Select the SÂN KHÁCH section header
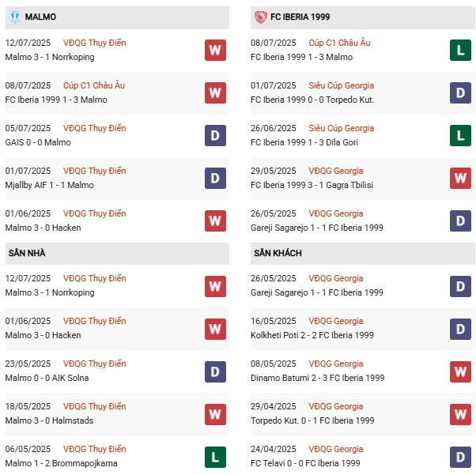The image size is (476, 475). [278, 253]
